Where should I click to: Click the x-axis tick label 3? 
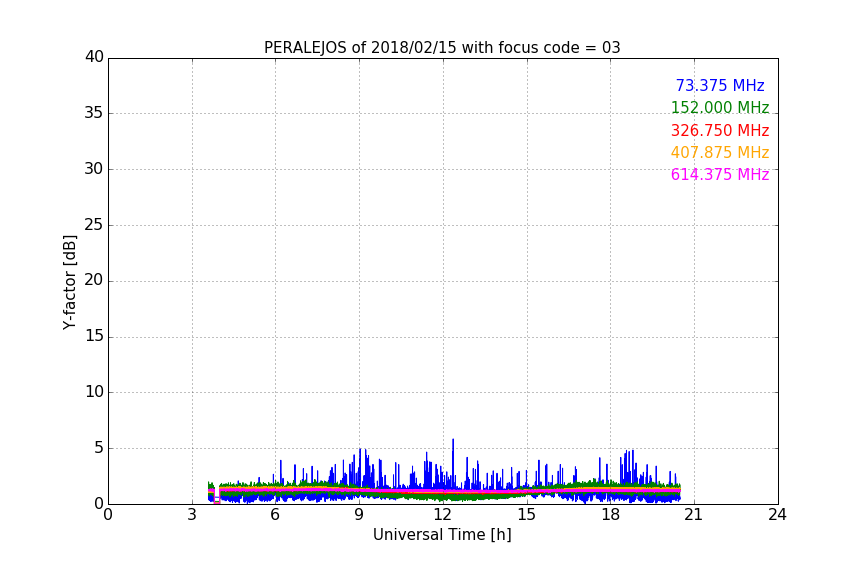point(192,515)
